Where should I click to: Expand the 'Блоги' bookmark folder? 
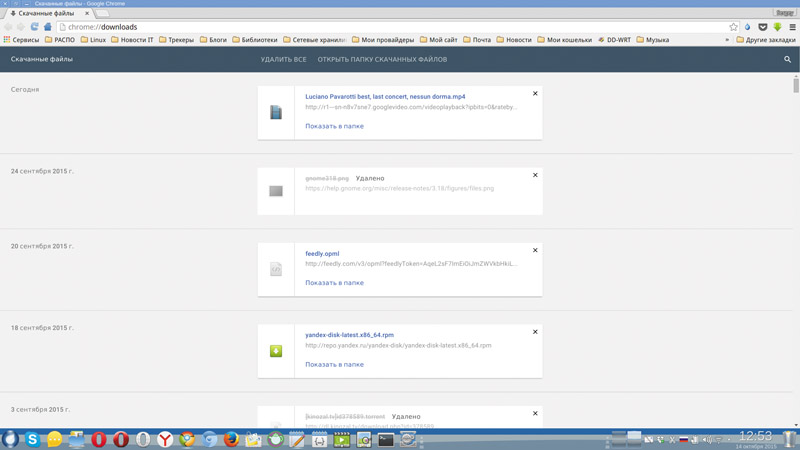(x=213, y=40)
